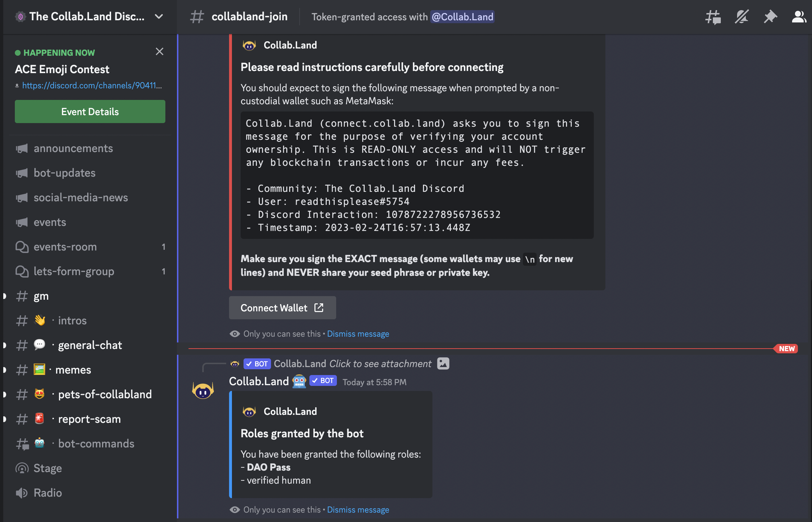Open the intros channel
This screenshot has height=522, width=812.
[x=90, y=321]
